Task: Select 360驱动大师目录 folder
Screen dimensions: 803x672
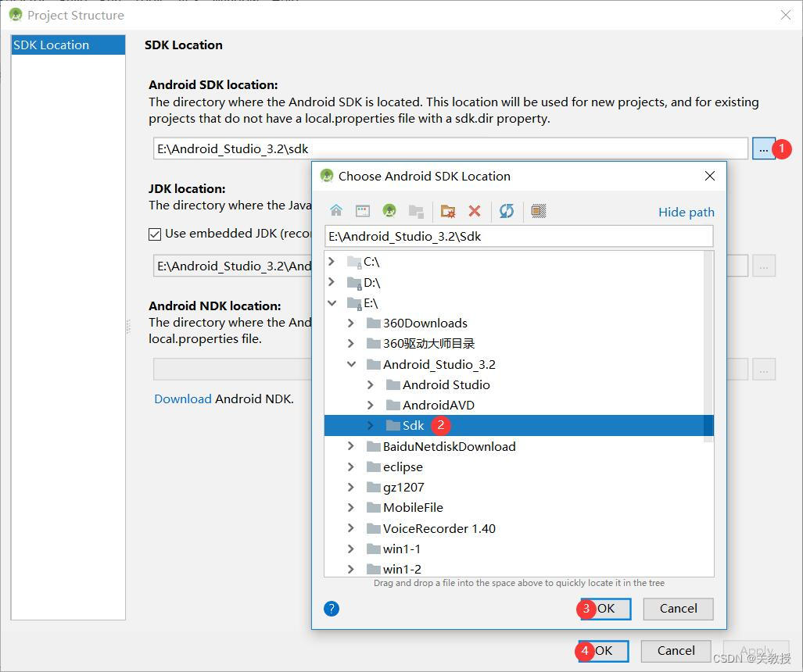Action: tap(514, 343)
